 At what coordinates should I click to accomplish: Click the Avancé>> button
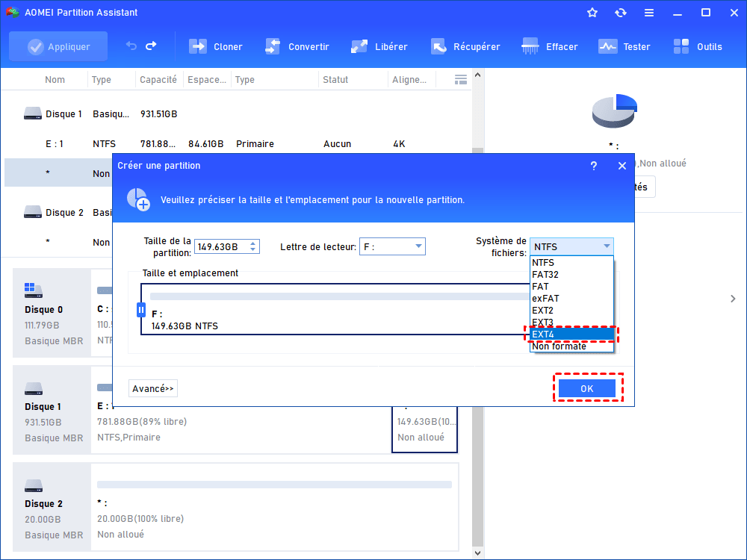tap(153, 388)
